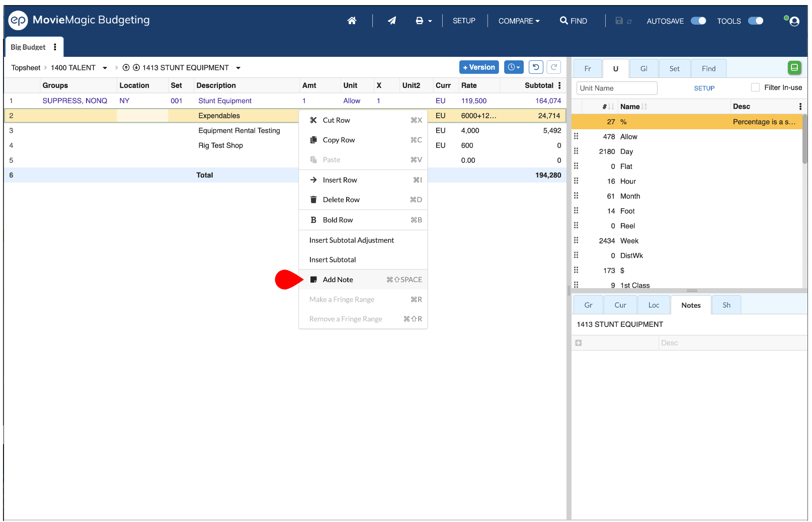Open options kebab beside Desc header

pyautogui.click(x=800, y=107)
